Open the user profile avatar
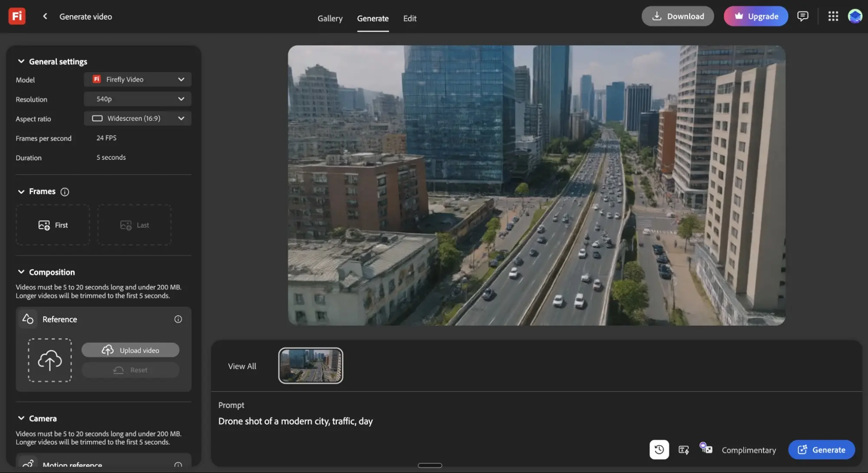 click(x=855, y=16)
